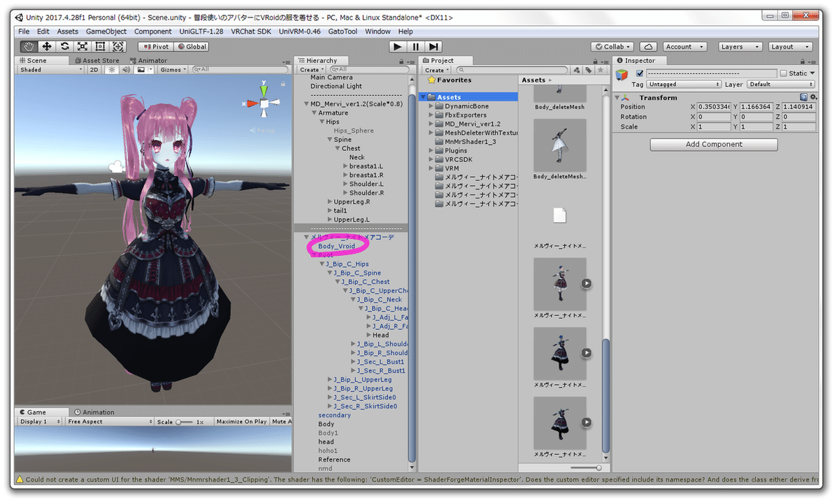The image size is (839, 504).
Task: Click the Step frame button
Action: pos(433,46)
